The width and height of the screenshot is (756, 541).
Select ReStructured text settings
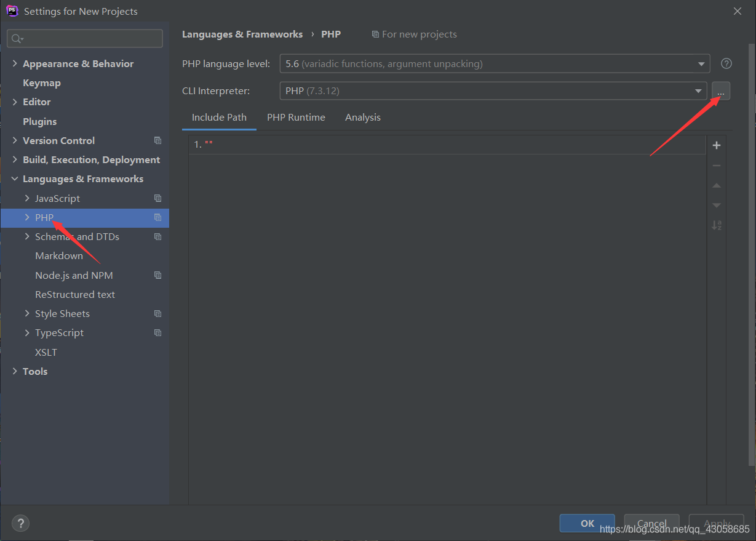pos(75,294)
